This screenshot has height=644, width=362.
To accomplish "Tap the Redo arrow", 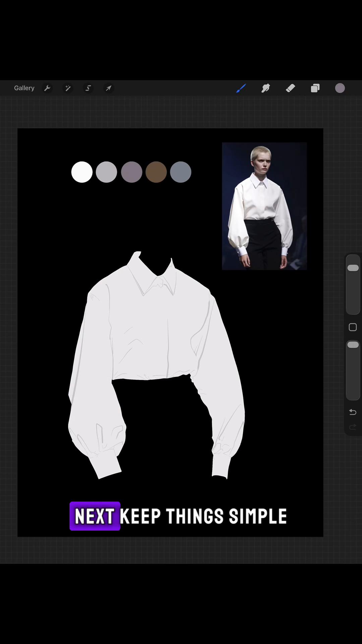I will pos(353,427).
